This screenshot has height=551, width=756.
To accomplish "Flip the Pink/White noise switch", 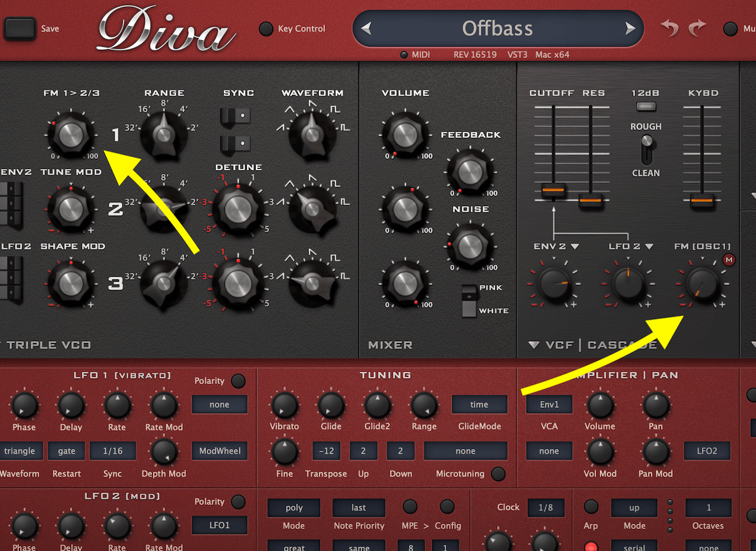I will click(468, 300).
